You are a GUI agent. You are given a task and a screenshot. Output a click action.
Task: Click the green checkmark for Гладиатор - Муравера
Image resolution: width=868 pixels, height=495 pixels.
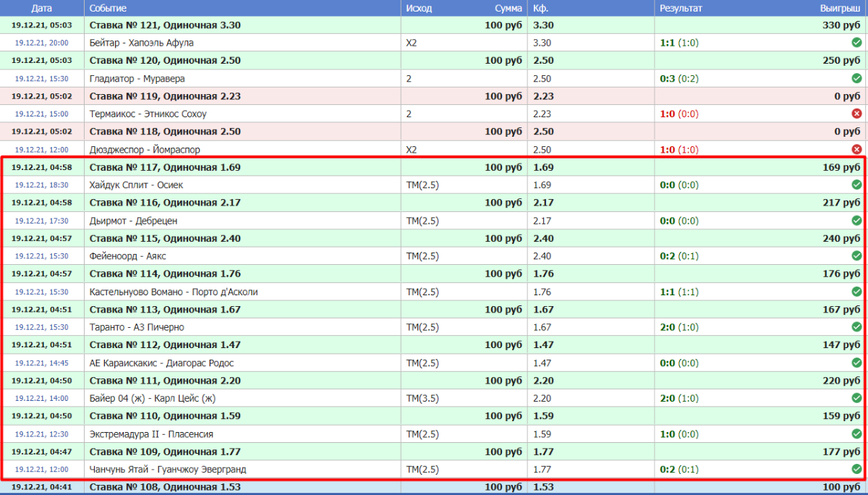click(x=856, y=78)
